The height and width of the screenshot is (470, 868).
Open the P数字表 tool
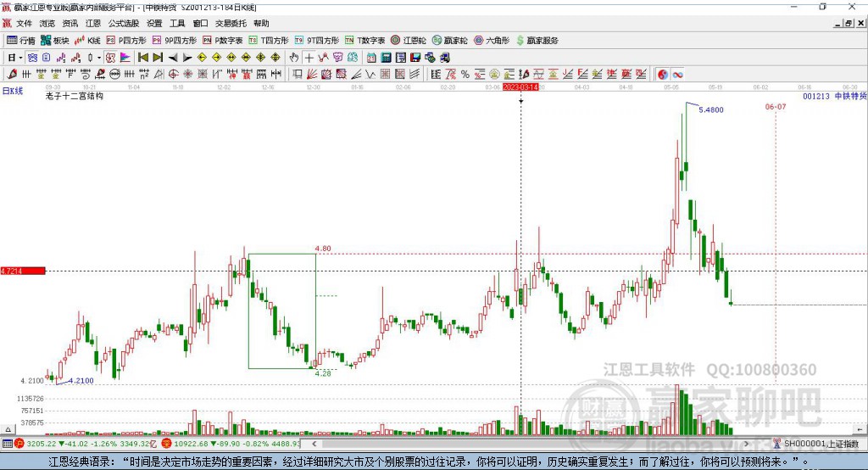click(x=223, y=41)
